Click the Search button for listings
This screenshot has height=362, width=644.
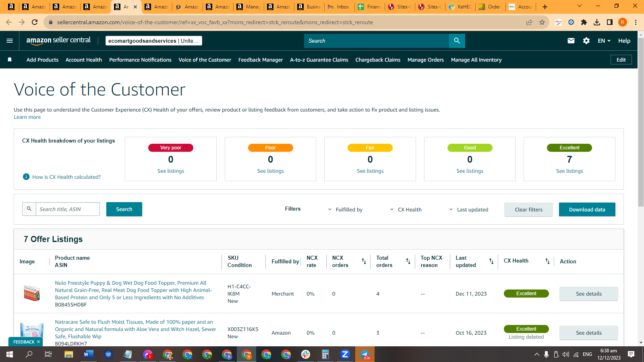click(124, 209)
